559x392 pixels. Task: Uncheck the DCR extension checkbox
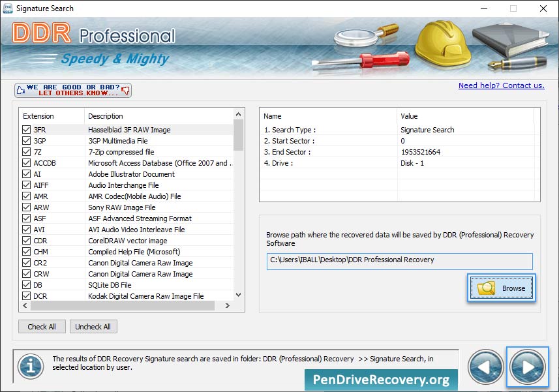coord(26,295)
